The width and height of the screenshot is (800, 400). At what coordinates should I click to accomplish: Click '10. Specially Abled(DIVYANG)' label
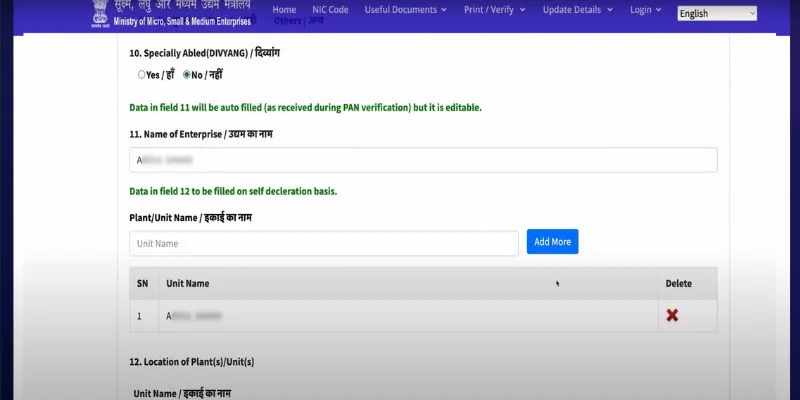205,53
